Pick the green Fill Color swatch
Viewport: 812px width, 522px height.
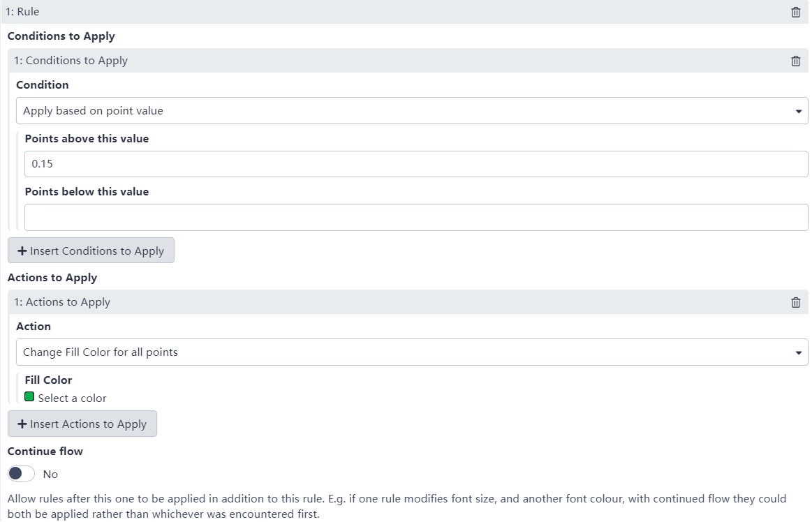coord(29,397)
